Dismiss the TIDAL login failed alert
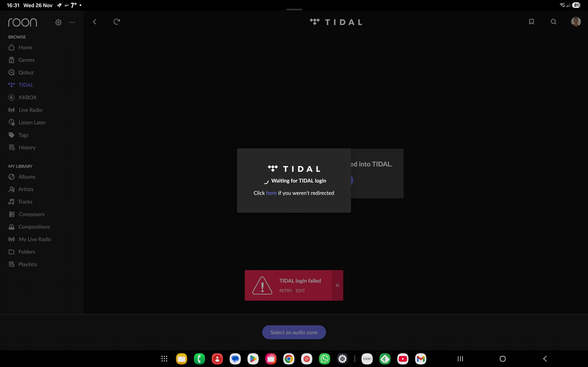Viewport: 588px width, 367px height. [337, 285]
